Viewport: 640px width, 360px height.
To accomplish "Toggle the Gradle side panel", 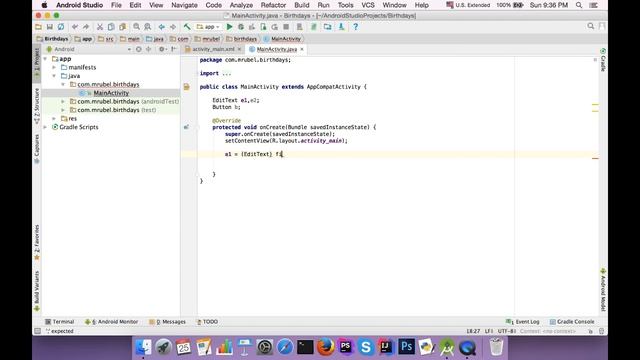I will pos(603,60).
